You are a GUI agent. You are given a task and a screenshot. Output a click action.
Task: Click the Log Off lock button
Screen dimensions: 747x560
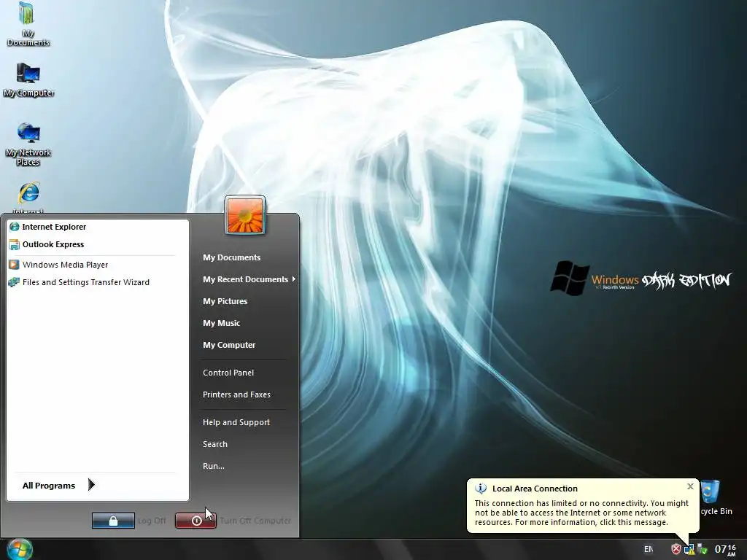click(x=113, y=521)
